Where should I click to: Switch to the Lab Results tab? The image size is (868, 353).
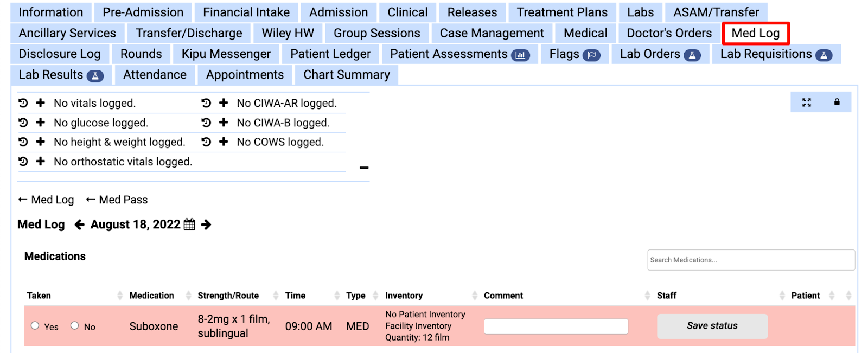[x=61, y=75]
